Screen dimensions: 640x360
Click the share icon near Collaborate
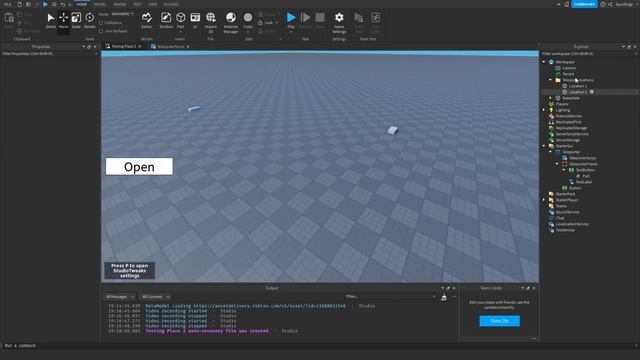coord(610,4)
